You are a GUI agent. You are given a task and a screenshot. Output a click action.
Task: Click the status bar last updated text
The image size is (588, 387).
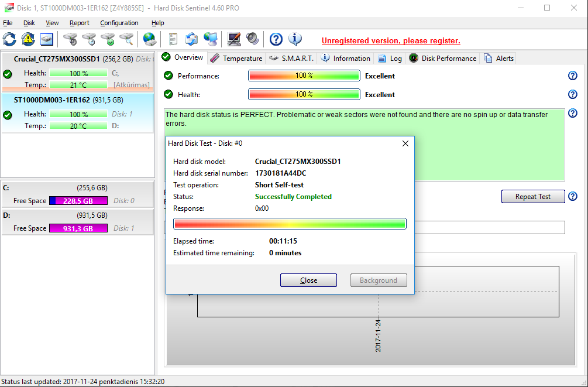(83, 382)
